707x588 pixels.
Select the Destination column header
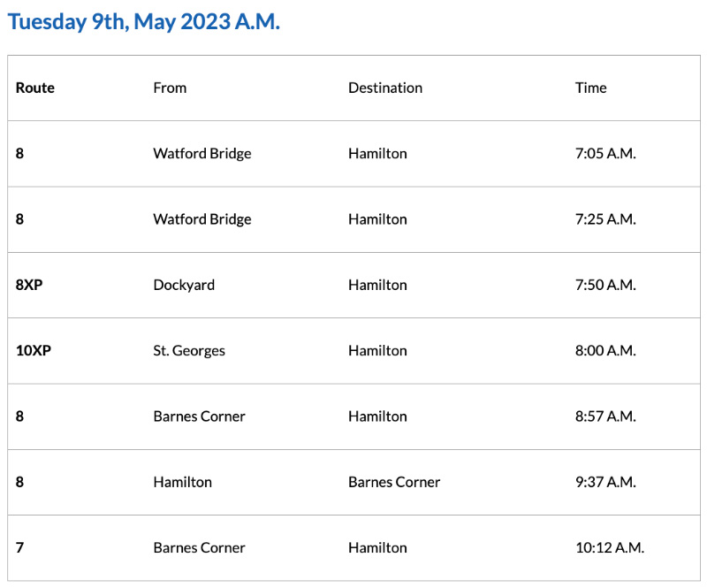(x=385, y=88)
